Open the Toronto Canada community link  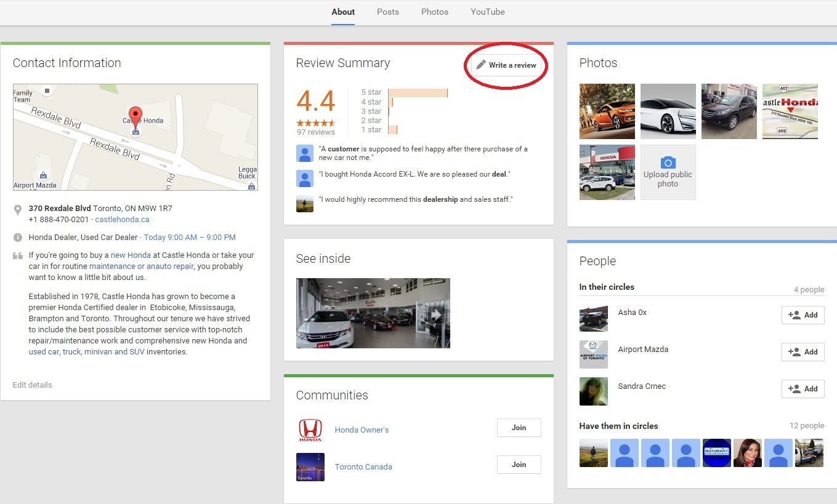pos(363,467)
